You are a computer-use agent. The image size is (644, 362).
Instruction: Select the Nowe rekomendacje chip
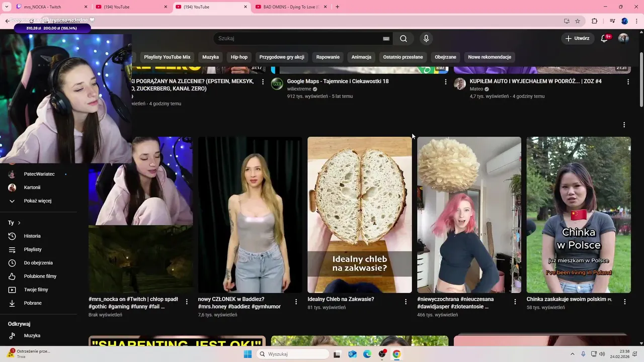pos(490,57)
